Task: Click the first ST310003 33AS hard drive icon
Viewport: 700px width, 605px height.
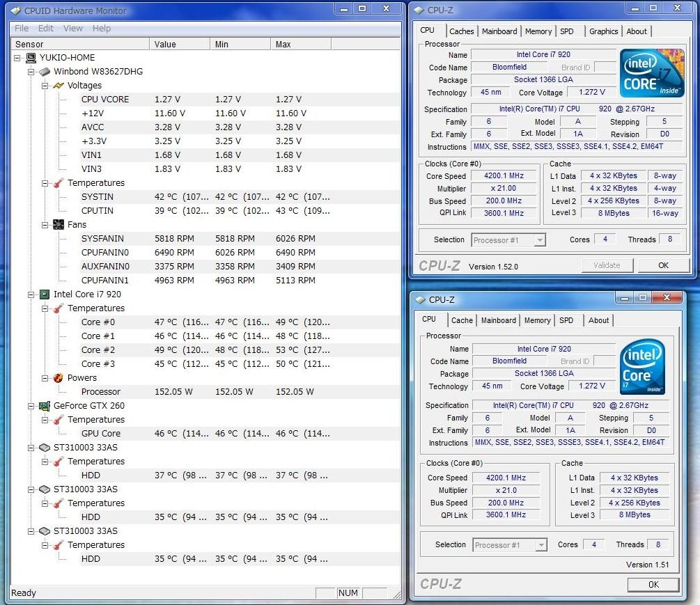Action: click(45, 448)
